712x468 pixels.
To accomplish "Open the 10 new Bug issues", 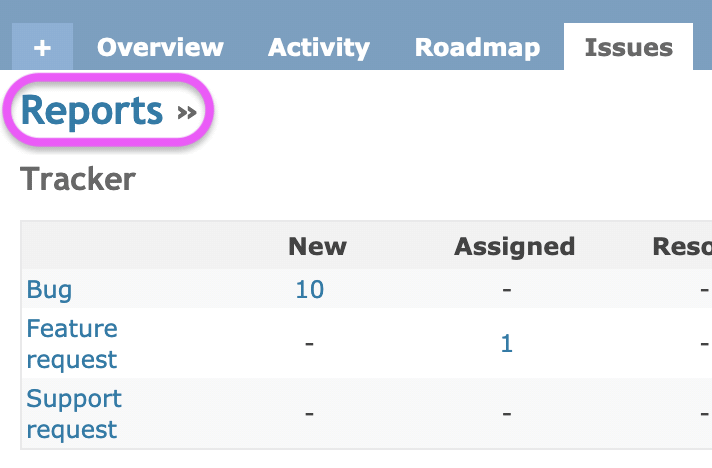I will pyautogui.click(x=310, y=290).
